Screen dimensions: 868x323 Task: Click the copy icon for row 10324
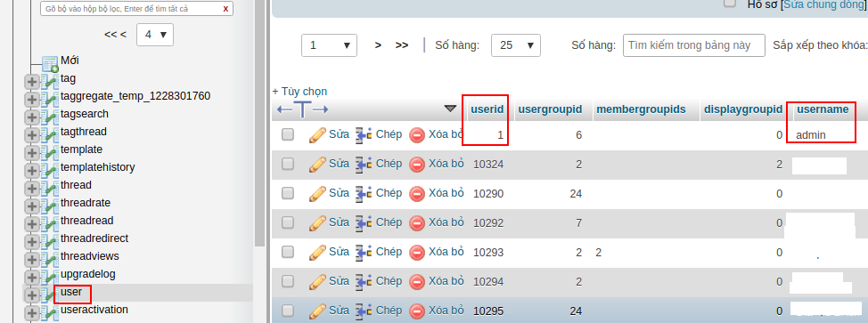363,164
